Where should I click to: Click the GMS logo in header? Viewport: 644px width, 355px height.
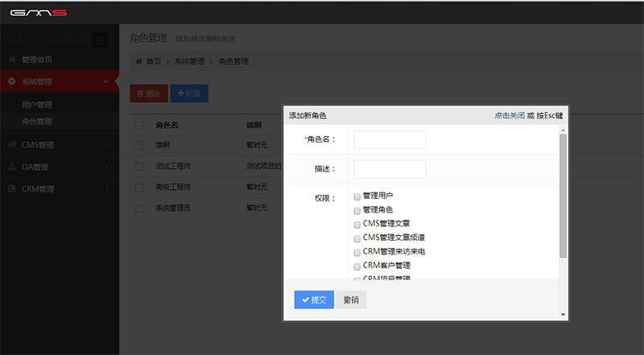(38, 12)
